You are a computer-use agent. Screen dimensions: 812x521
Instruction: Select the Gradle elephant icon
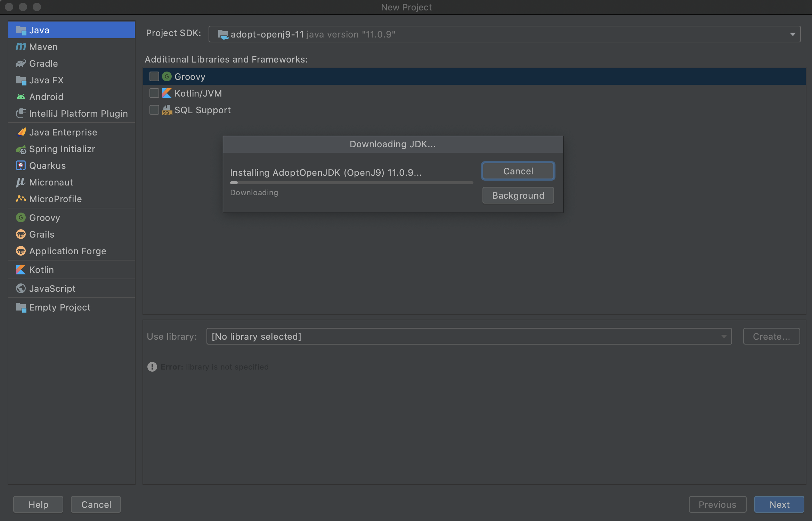[21, 63]
